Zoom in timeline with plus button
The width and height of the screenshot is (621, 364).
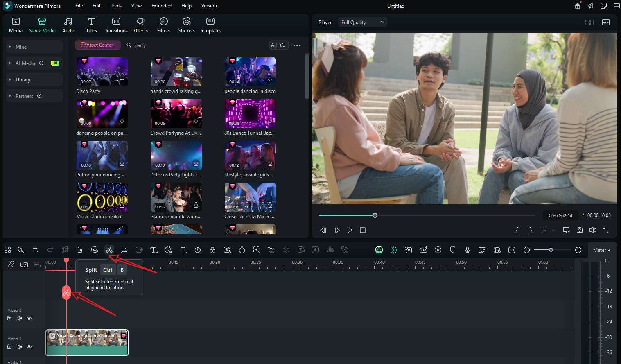pyautogui.click(x=578, y=250)
